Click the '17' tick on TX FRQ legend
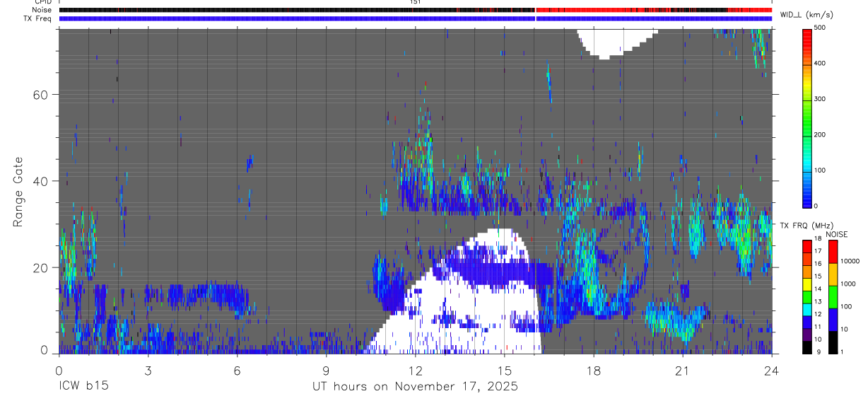Image resolution: width=868 pixels, height=401 pixels. coord(818,251)
